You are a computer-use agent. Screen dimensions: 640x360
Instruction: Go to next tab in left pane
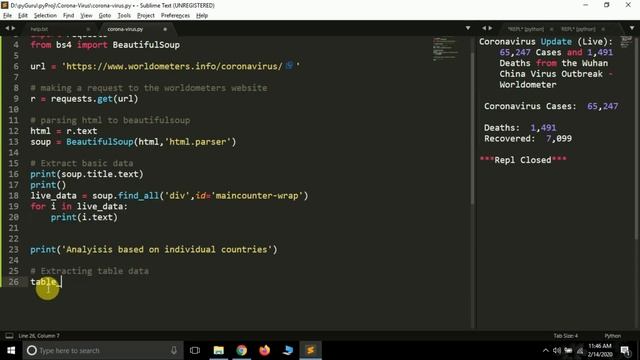(13, 28)
